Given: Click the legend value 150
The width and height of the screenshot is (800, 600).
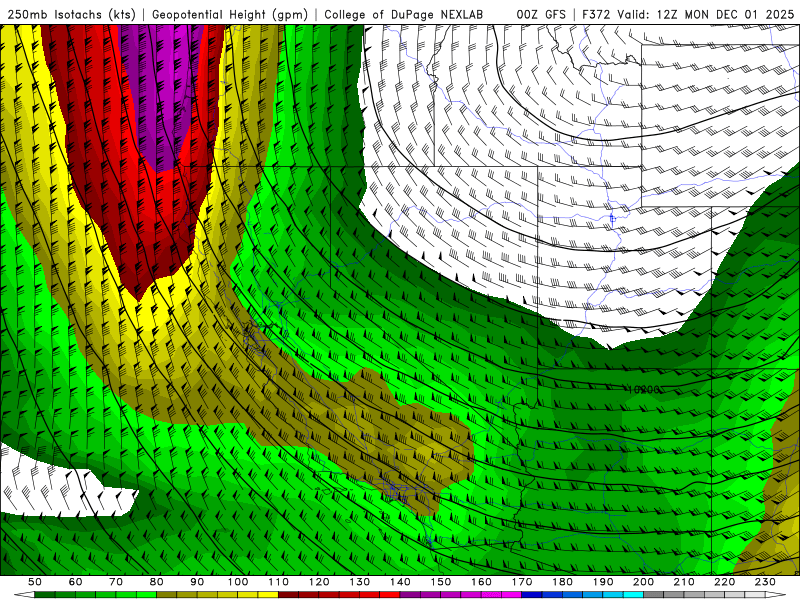Looking at the screenshot, I should click(441, 582).
